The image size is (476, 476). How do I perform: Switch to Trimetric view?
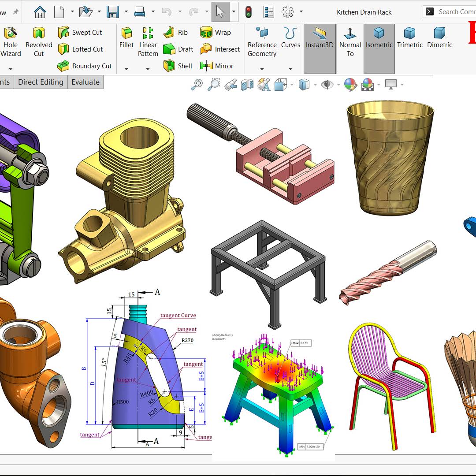point(409,37)
